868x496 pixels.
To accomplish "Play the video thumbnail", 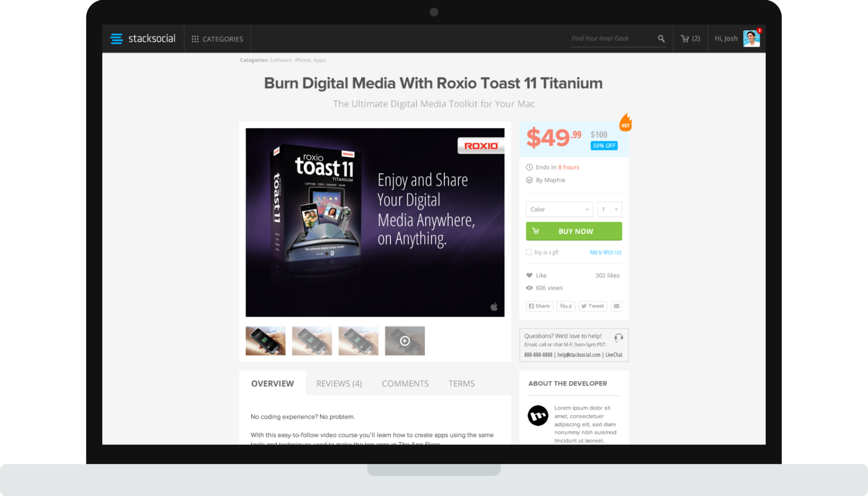I will click(x=405, y=341).
